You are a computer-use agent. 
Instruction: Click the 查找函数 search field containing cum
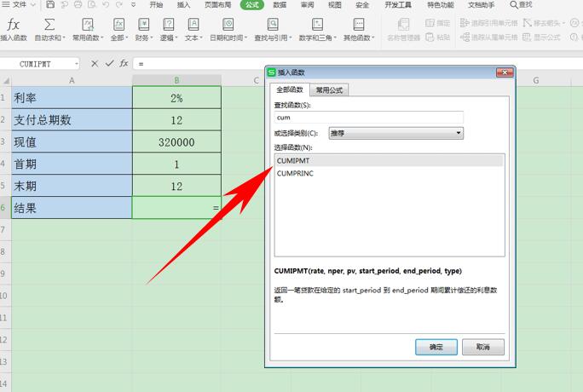(369, 118)
